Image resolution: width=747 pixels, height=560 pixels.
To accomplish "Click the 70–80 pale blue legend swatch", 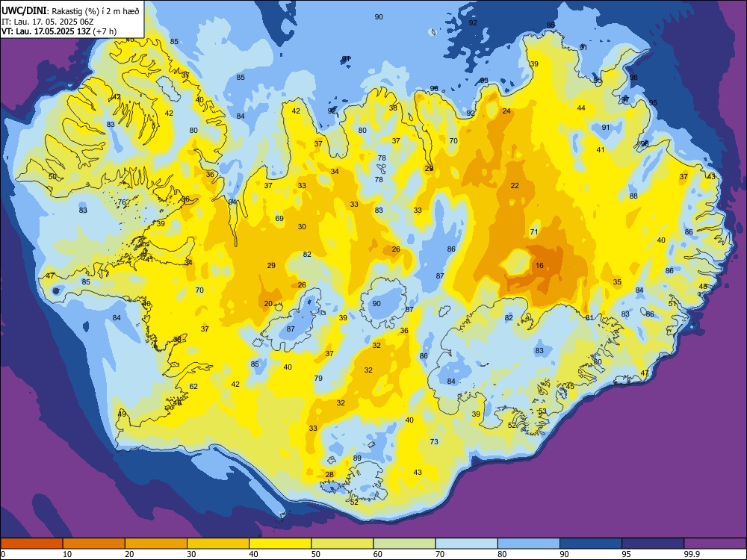I will pyautogui.click(x=466, y=544).
